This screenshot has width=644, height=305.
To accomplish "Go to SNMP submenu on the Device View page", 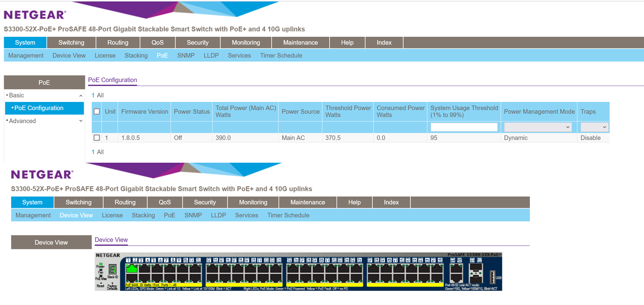I will [x=193, y=215].
